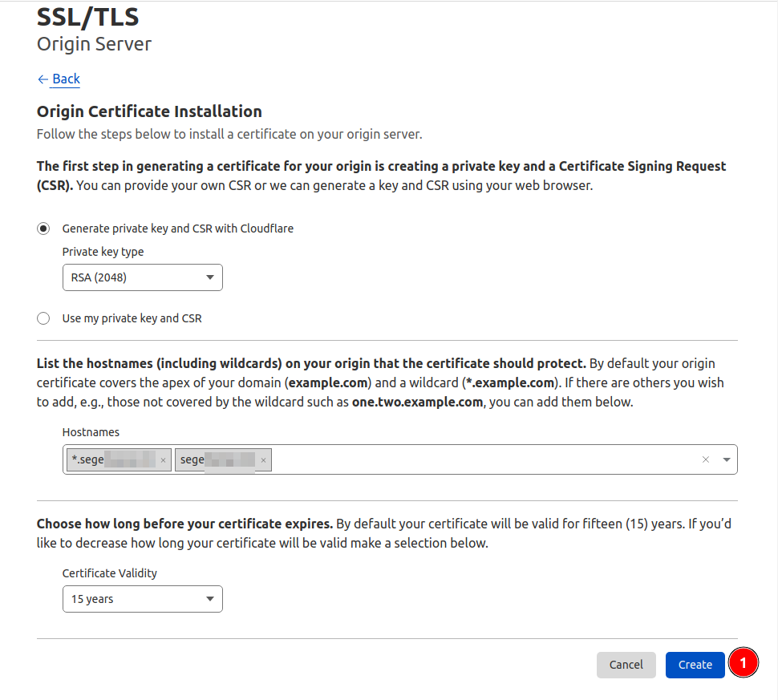The image size is (778, 700).
Task: Select the *.sege wildcard hostname tag text
Action: [x=112, y=460]
